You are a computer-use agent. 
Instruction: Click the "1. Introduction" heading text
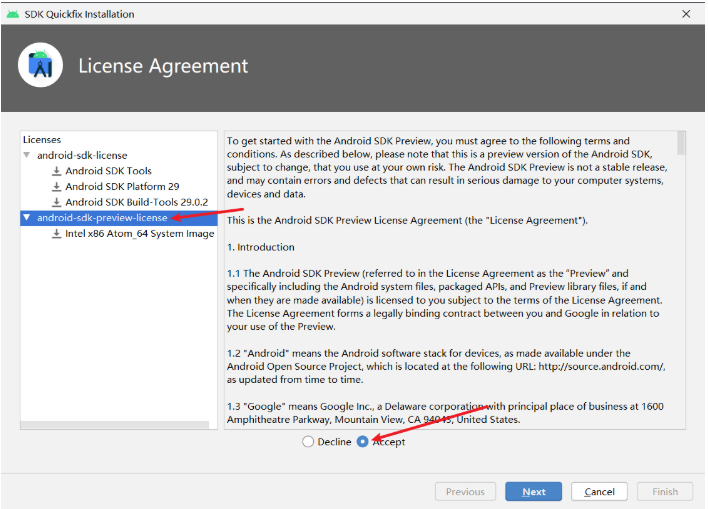pyautogui.click(x=261, y=247)
